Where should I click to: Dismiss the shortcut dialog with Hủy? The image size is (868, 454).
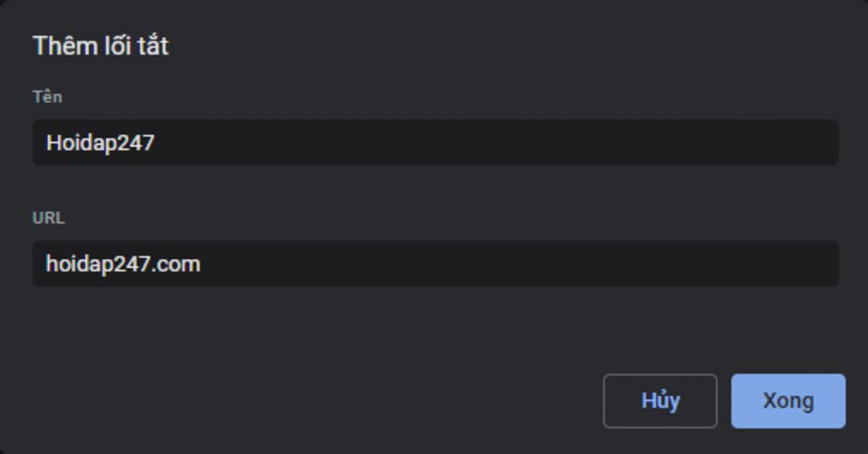coord(659,401)
